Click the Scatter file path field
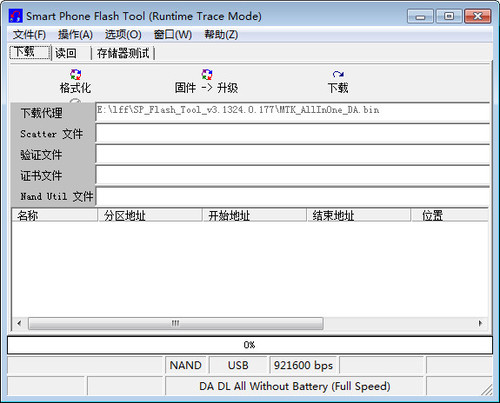Image resolution: width=500 pixels, height=403 pixels. pos(293,133)
